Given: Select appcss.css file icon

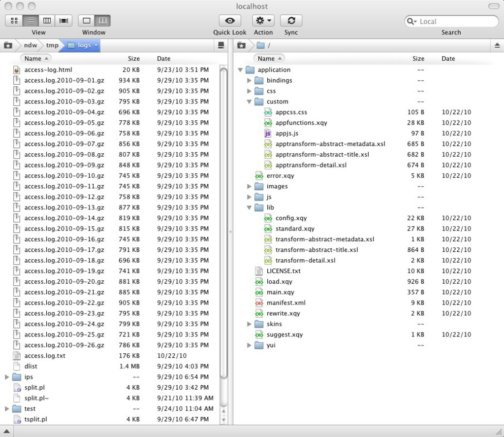Looking at the screenshot, I should pos(268,112).
